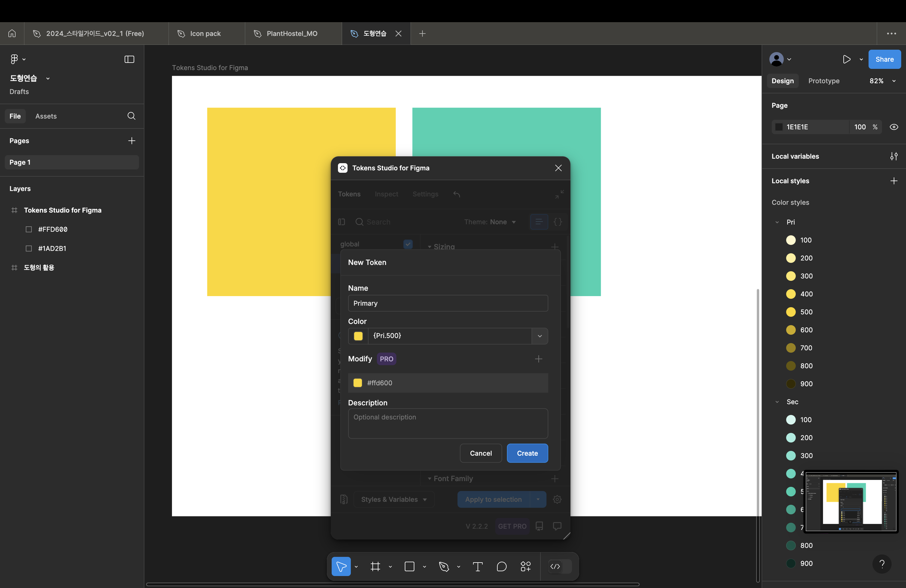
Task: Open the help question mark button
Action: 882,564
